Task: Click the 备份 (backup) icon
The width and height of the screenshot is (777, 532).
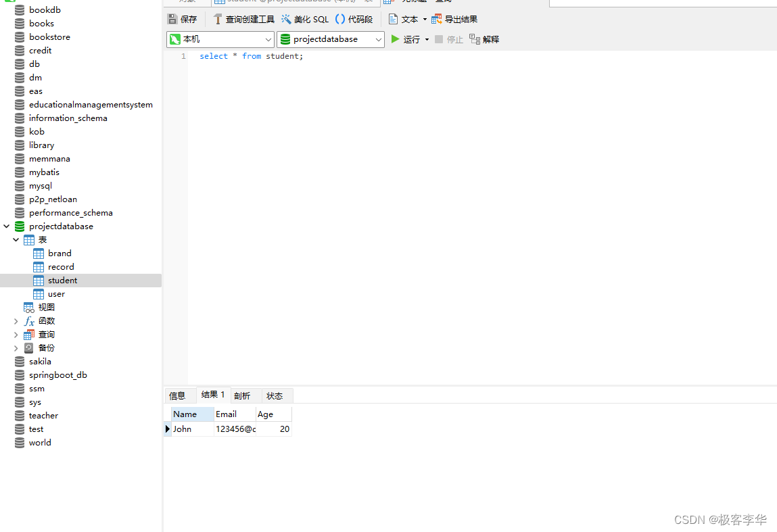Action: 29,348
